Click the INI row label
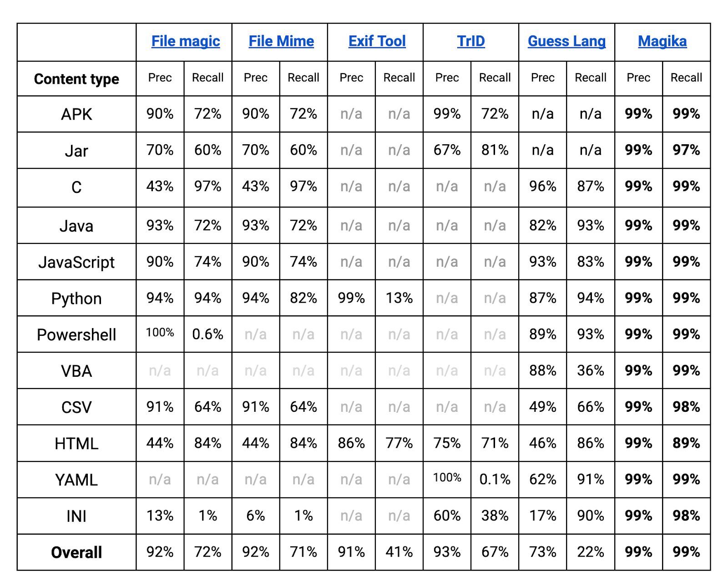The height and width of the screenshot is (587, 728). tap(76, 516)
